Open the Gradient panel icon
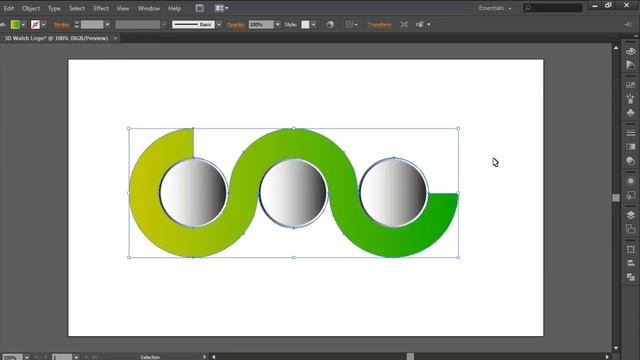This screenshot has width=640, height=360. tap(631, 147)
